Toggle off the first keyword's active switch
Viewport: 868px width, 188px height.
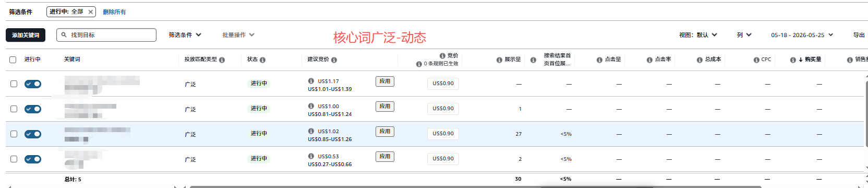[33, 84]
